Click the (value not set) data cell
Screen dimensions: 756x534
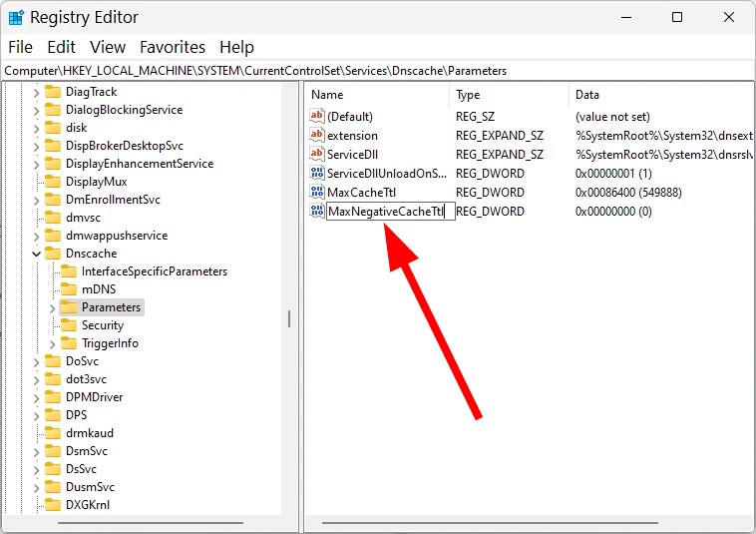[612, 116]
